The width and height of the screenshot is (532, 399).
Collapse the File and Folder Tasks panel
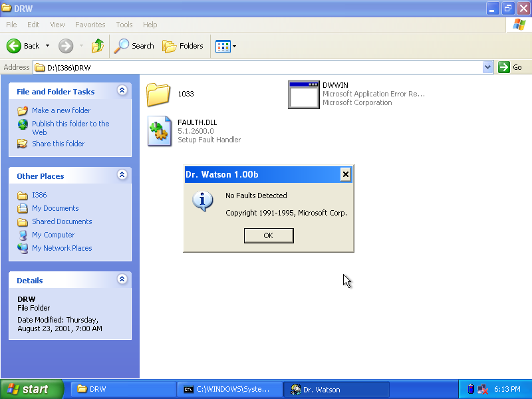click(x=122, y=91)
